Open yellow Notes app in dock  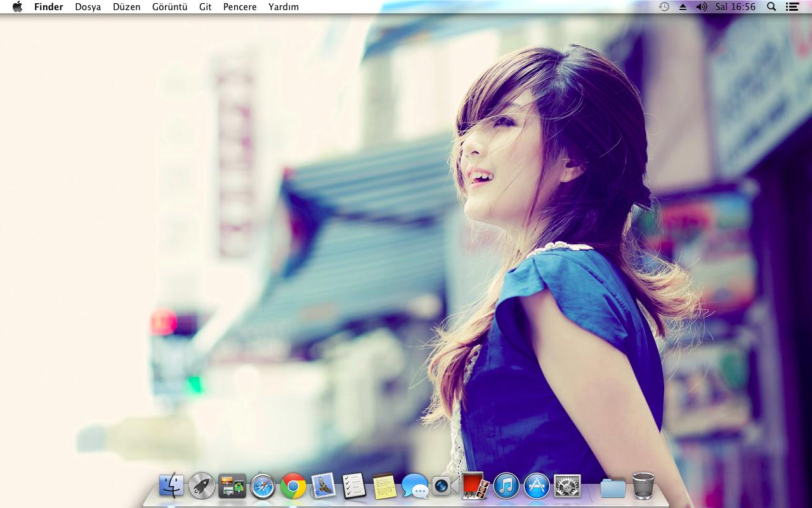(x=384, y=486)
